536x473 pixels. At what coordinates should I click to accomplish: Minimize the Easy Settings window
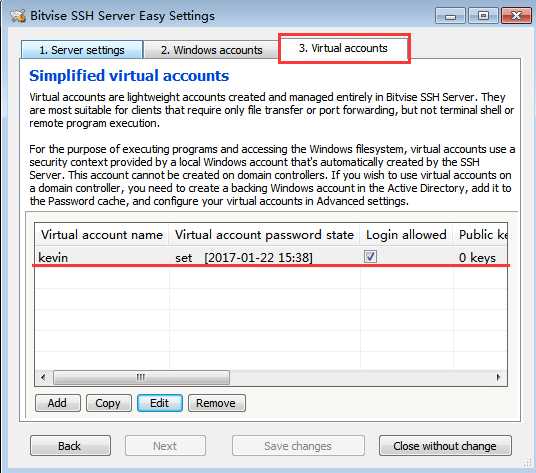(x=450, y=16)
